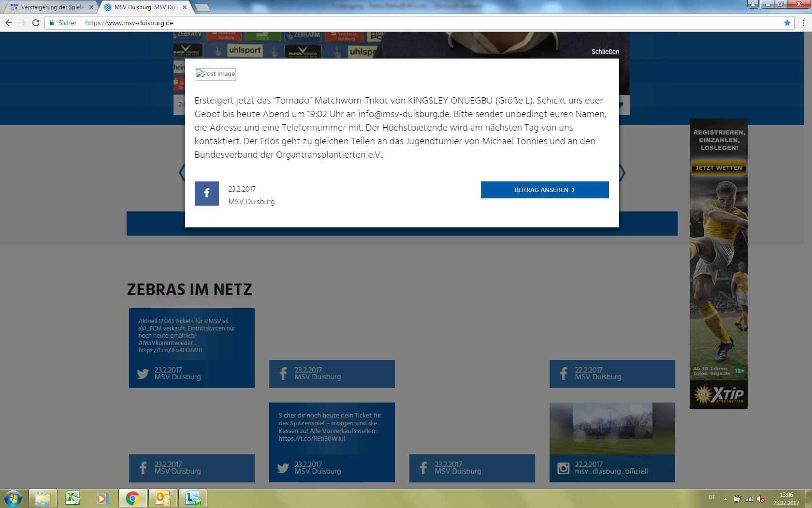Click Facebook icon on bottom-left 23.2.2017 card

coord(143,468)
